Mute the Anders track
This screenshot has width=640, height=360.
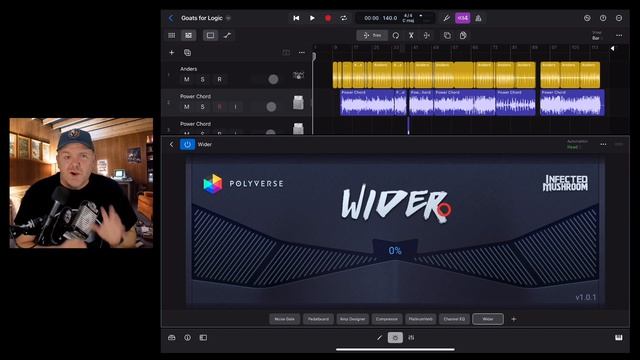(187, 79)
